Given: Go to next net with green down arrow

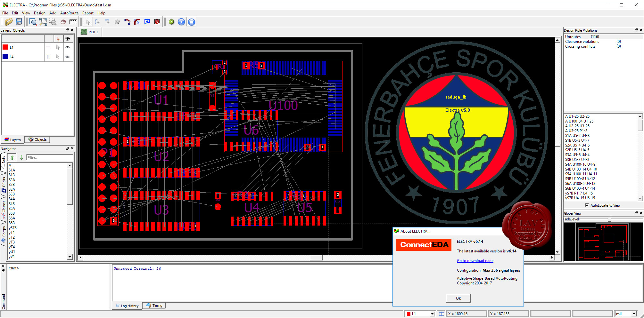Looking at the screenshot, I should point(21,157).
